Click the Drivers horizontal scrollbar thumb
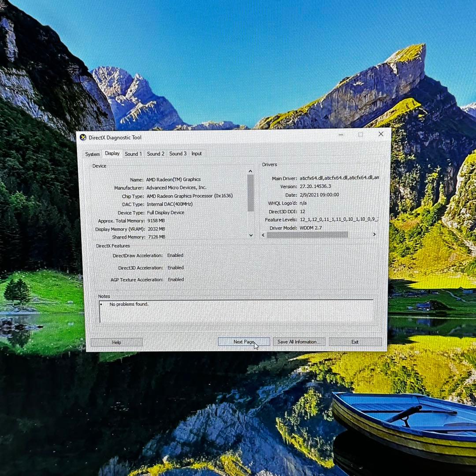This screenshot has width=476, height=476. click(307, 234)
